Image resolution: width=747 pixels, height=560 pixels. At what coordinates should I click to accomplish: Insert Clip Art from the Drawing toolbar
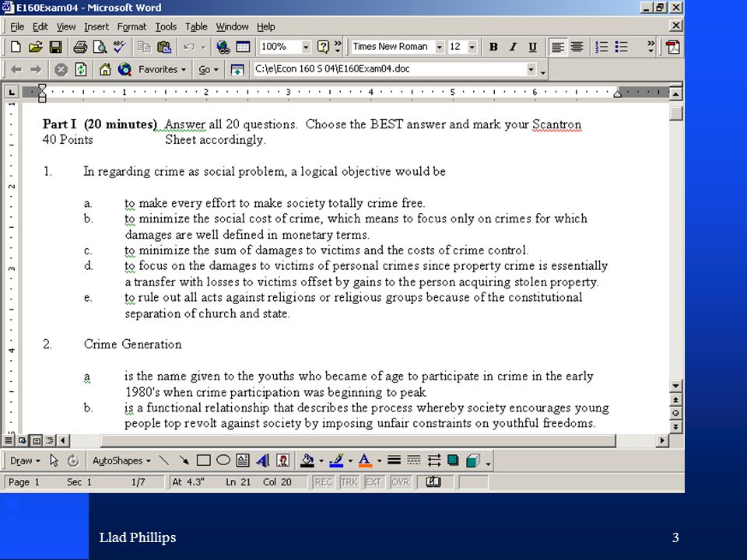pos(283,460)
